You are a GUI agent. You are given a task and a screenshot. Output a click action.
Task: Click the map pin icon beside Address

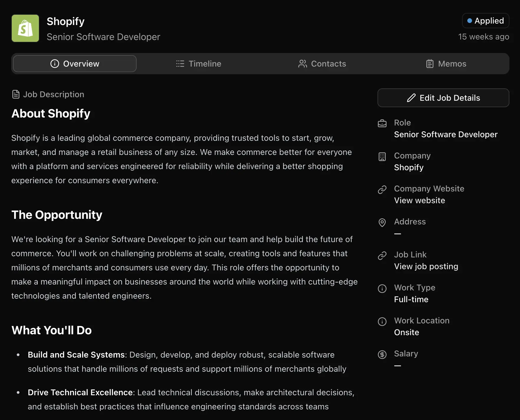382,223
